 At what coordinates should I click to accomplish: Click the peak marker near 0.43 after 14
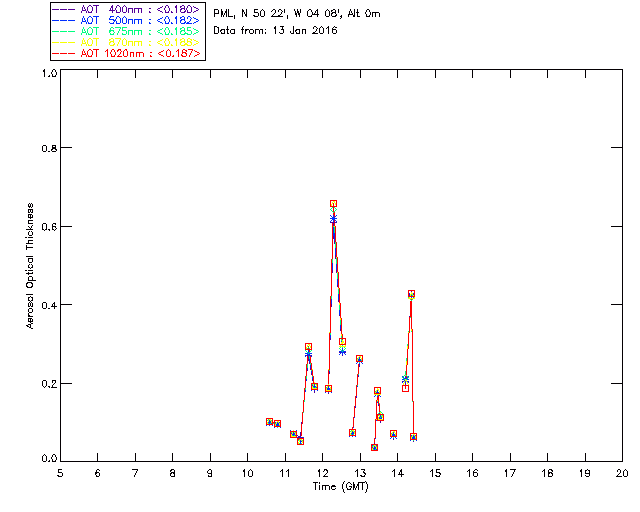411,294
